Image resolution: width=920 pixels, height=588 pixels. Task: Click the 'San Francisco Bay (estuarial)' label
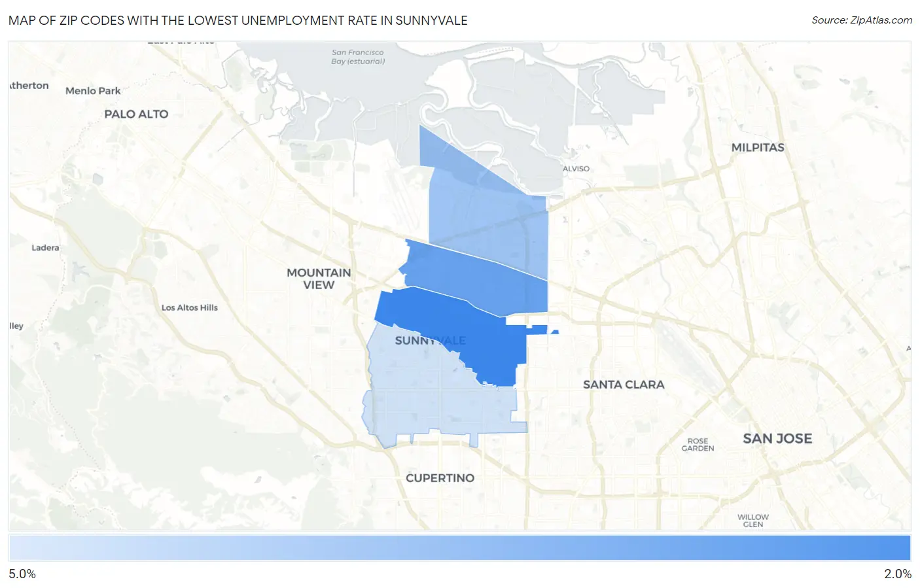pos(358,57)
